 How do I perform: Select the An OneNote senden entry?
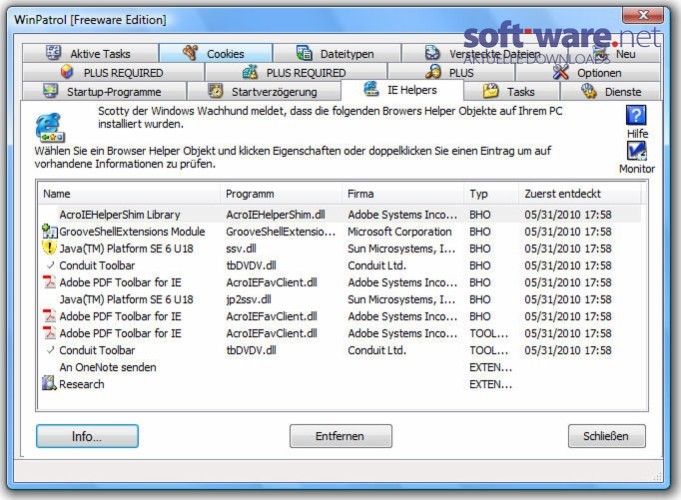(108, 367)
